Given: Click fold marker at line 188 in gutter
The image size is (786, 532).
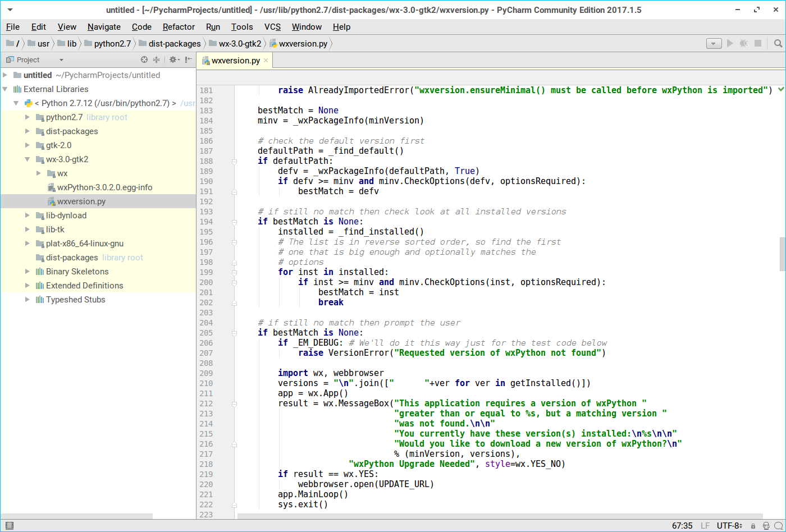Looking at the screenshot, I should [x=235, y=161].
